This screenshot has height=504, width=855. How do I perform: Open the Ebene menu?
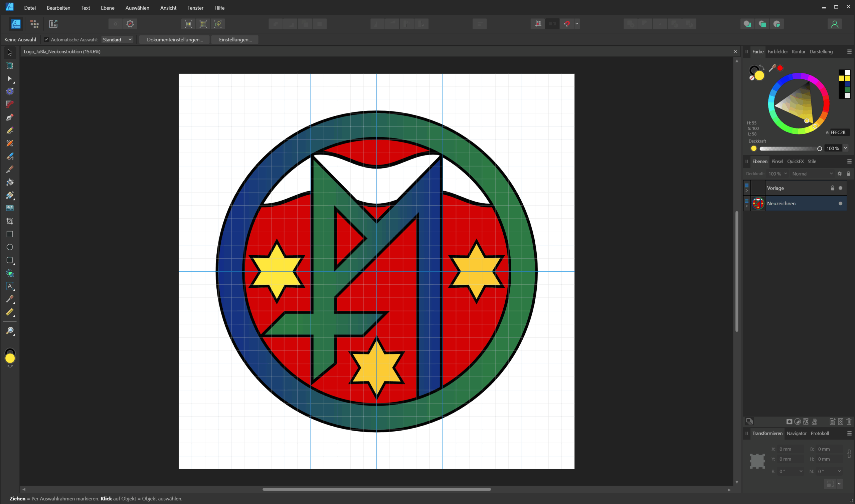pyautogui.click(x=108, y=7)
